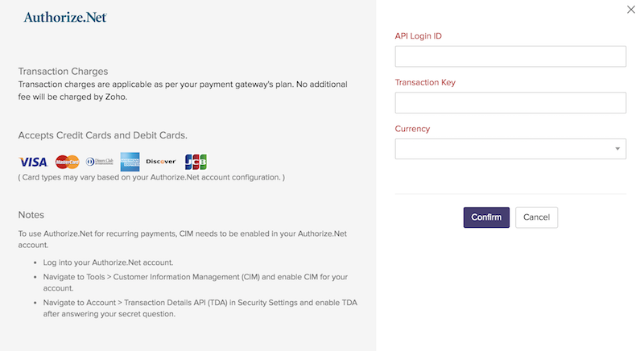Click the Accepts Credit Cards heading

pyautogui.click(x=102, y=135)
